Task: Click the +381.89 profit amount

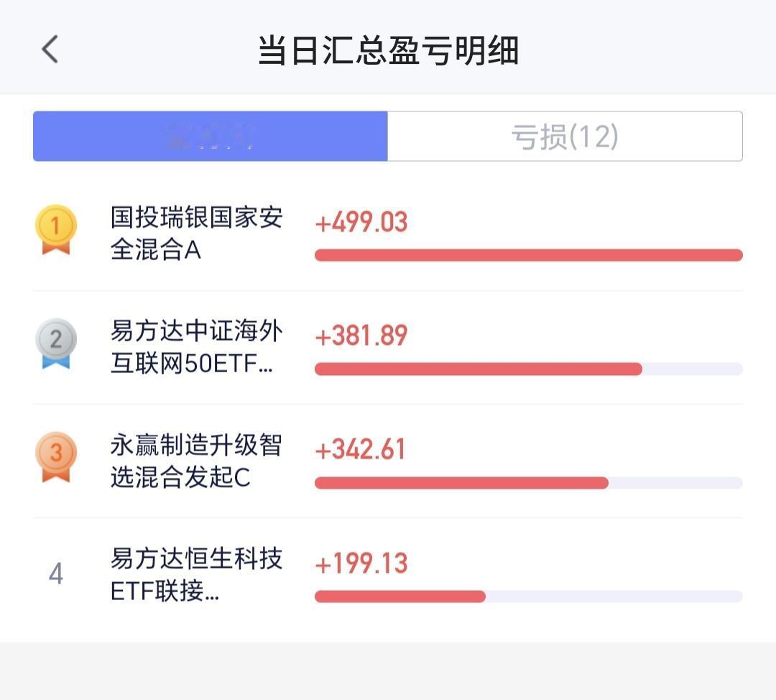Action: 361,336
